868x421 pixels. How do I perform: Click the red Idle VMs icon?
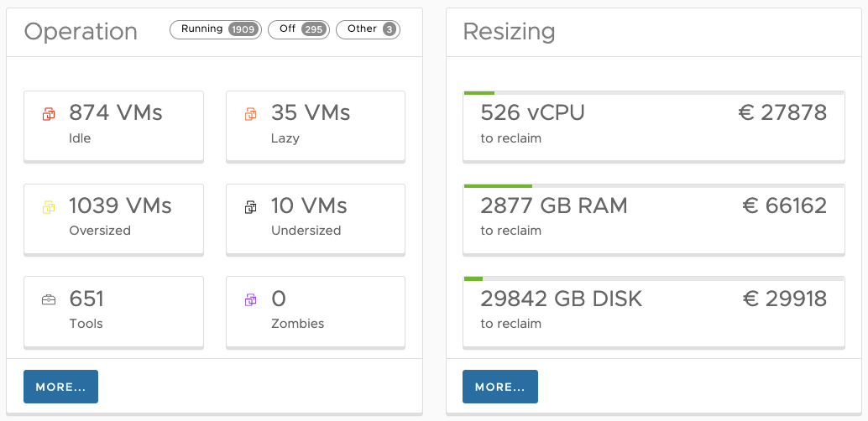(x=49, y=115)
